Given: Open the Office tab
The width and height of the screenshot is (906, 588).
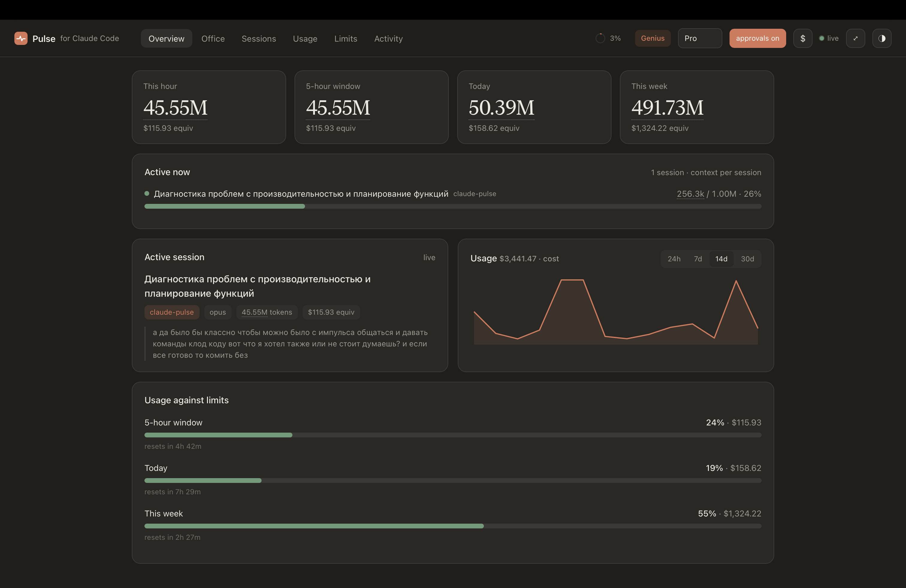Looking at the screenshot, I should [x=213, y=38].
